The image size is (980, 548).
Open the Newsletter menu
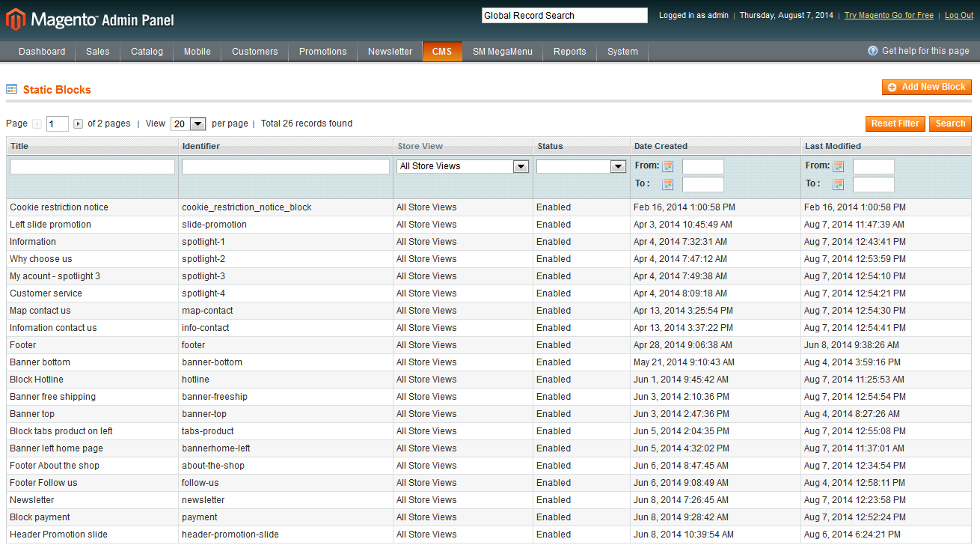click(x=391, y=52)
